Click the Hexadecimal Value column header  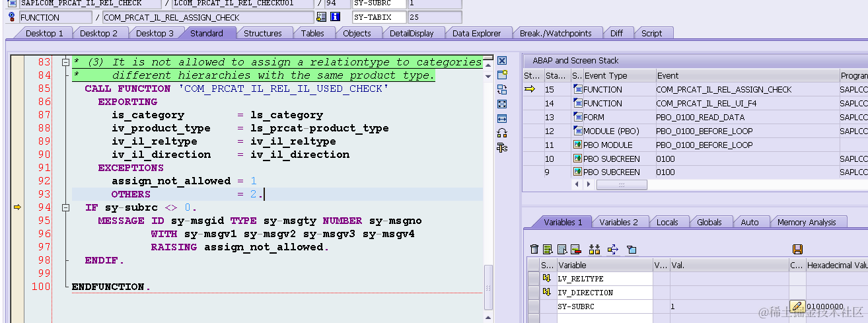(x=837, y=265)
